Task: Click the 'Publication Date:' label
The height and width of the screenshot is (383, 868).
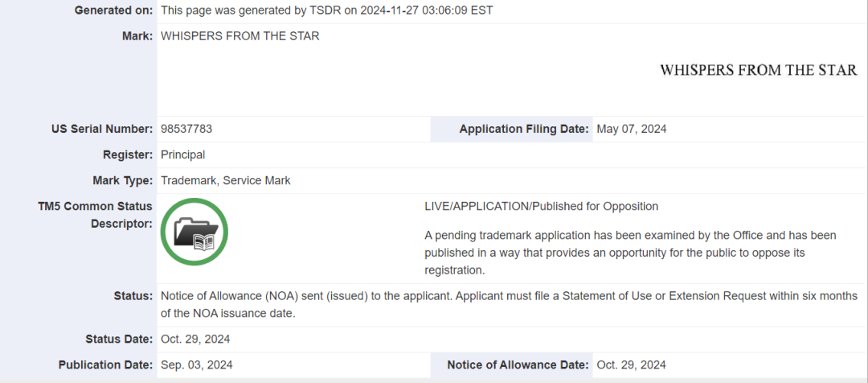Action: pyautogui.click(x=105, y=364)
